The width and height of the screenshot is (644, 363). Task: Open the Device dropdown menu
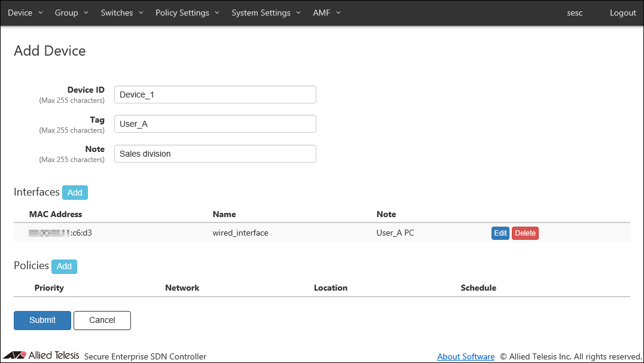click(25, 13)
